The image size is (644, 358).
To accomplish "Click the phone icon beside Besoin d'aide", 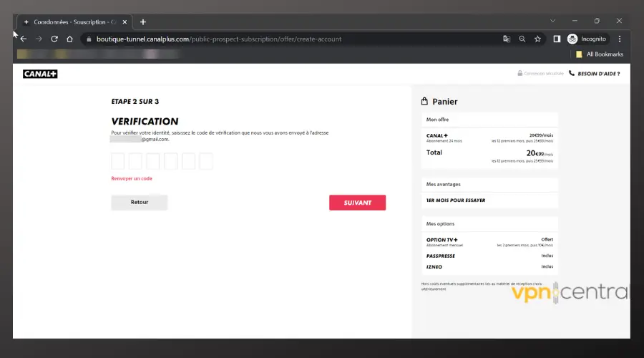I will (572, 73).
